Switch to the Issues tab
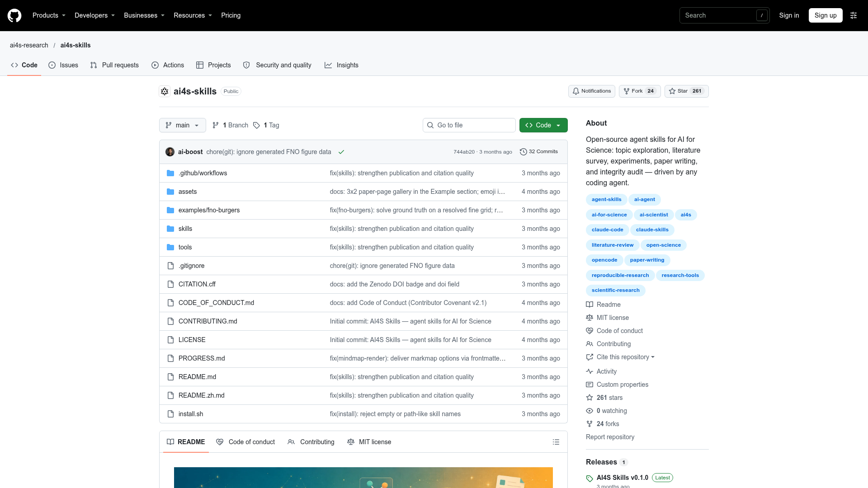Image resolution: width=868 pixels, height=488 pixels. click(63, 65)
